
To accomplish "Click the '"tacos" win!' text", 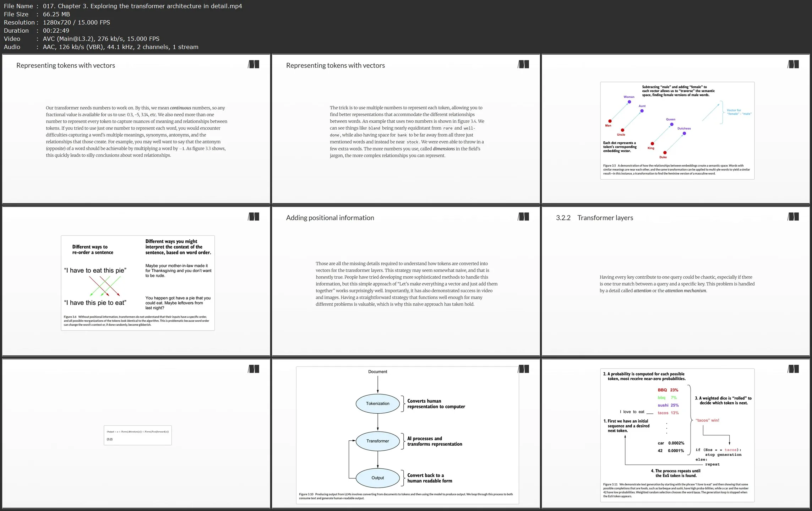I will pyautogui.click(x=707, y=420).
